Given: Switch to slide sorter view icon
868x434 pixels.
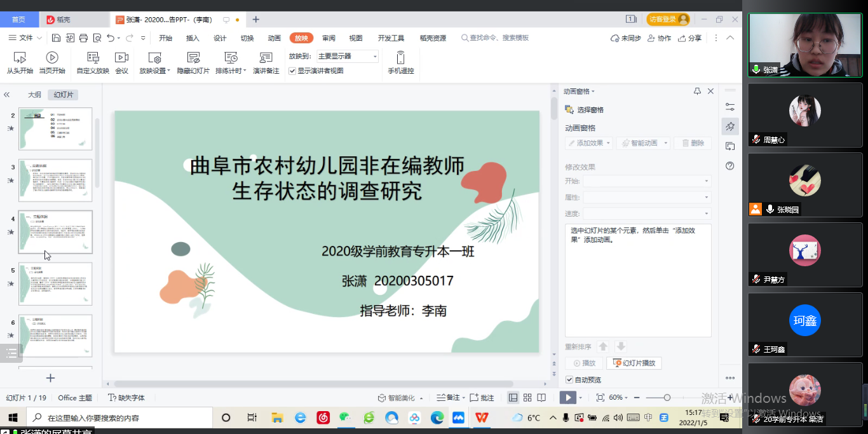Looking at the screenshot, I should pos(527,398).
